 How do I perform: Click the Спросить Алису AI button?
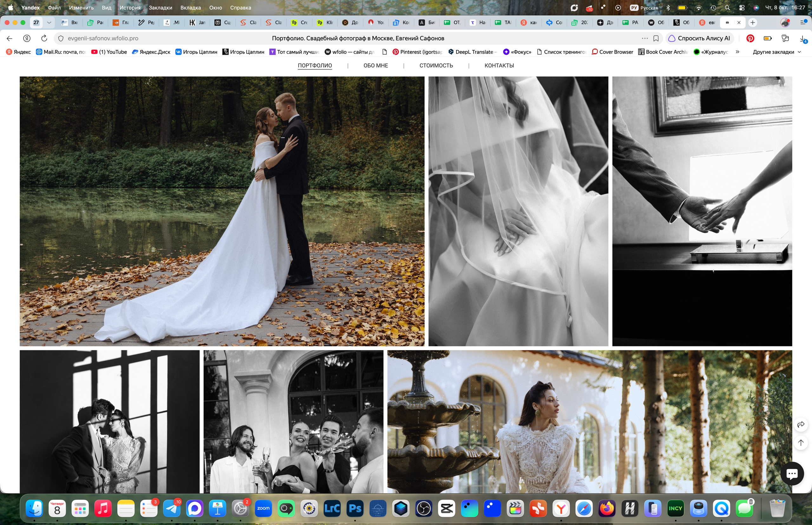point(699,38)
